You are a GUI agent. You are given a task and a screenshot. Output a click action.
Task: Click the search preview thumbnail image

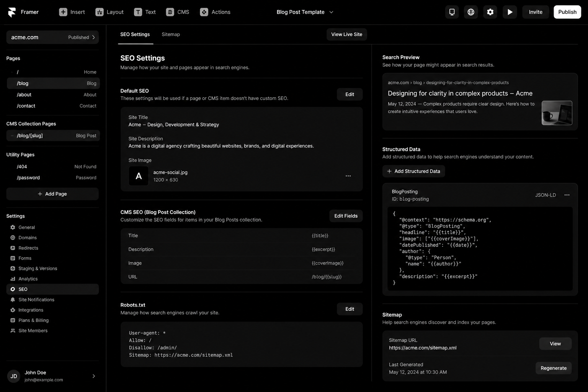[x=557, y=113]
